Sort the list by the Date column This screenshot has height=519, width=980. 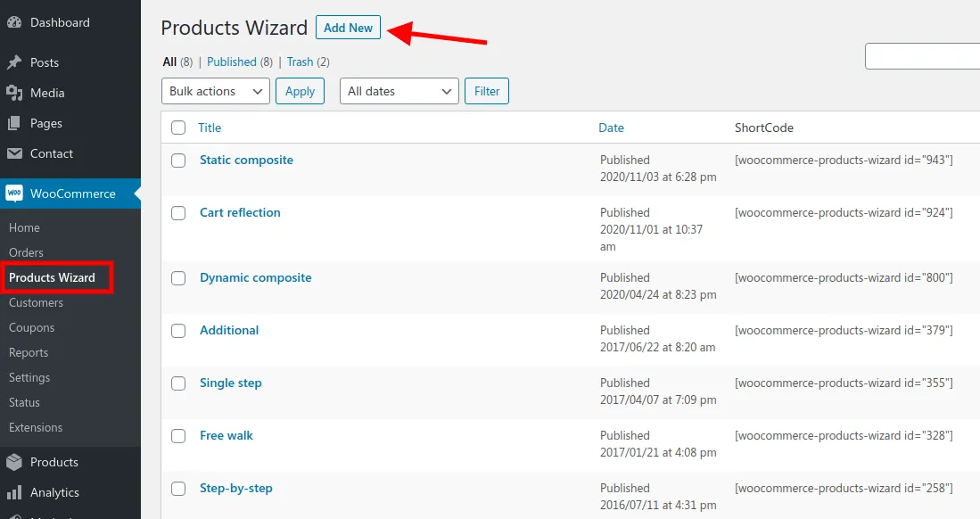(611, 128)
